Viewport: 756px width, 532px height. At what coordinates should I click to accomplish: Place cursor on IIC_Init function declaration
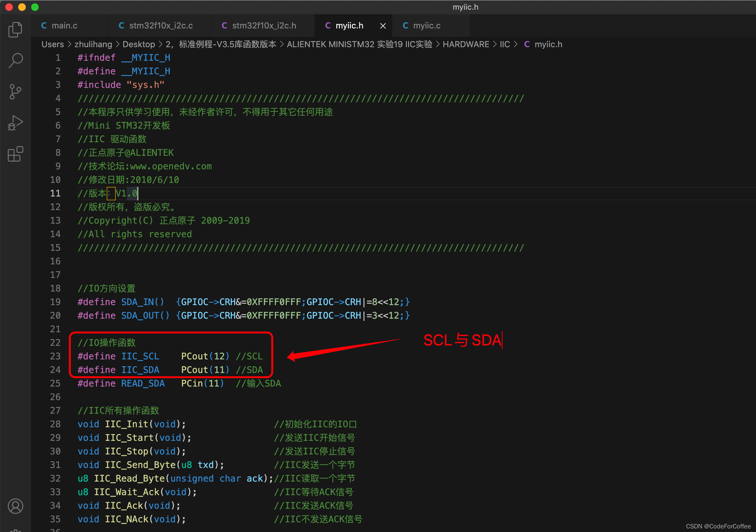click(126, 424)
